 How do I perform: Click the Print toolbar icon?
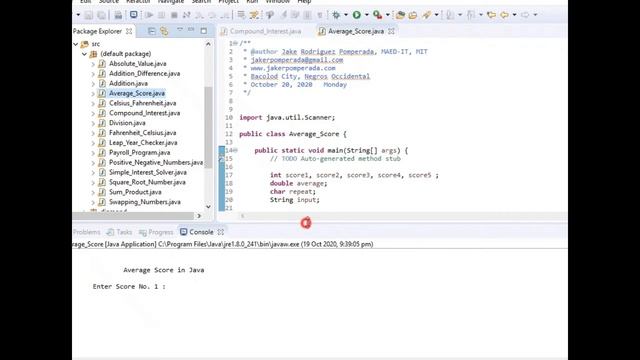coord(118,15)
